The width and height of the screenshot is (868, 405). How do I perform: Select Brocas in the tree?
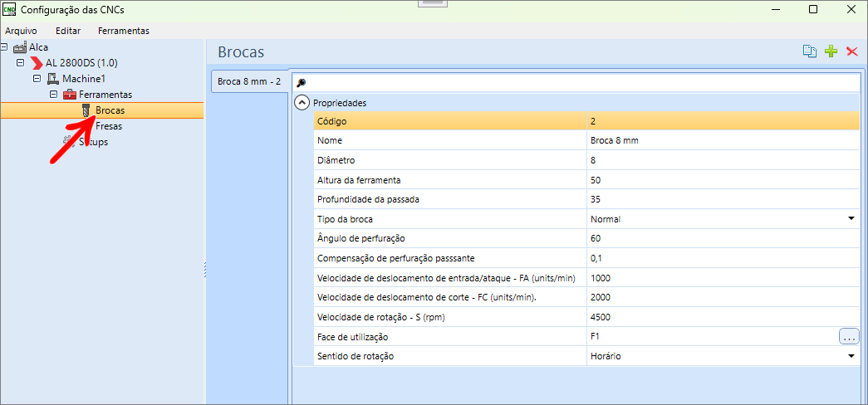point(110,110)
